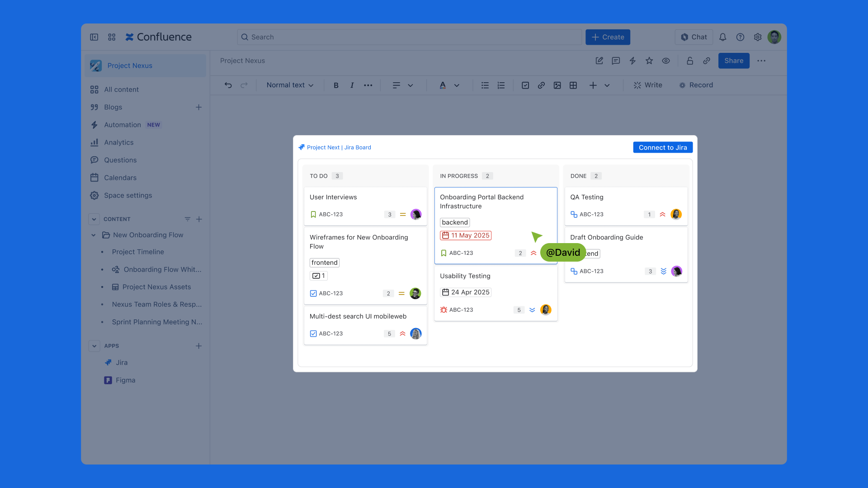
Task: Open the Project Nexus space
Action: (x=145, y=66)
